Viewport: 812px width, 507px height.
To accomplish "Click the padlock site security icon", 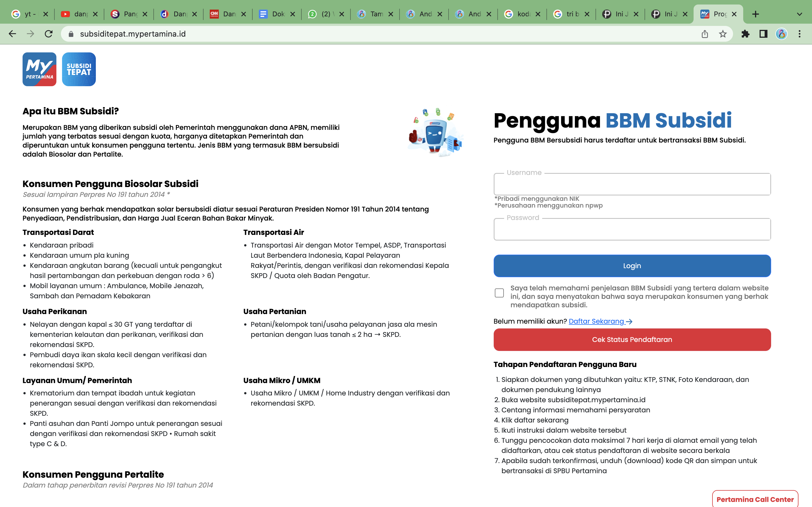I will pos(71,34).
